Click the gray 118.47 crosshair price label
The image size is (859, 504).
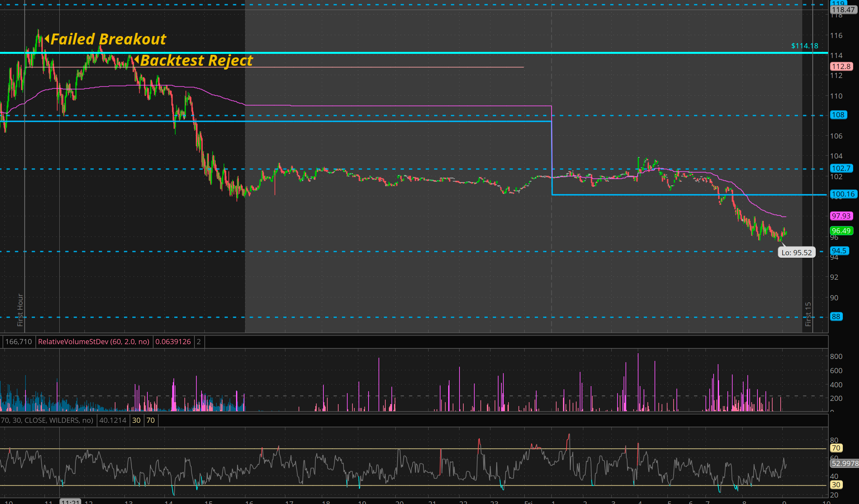843,10
